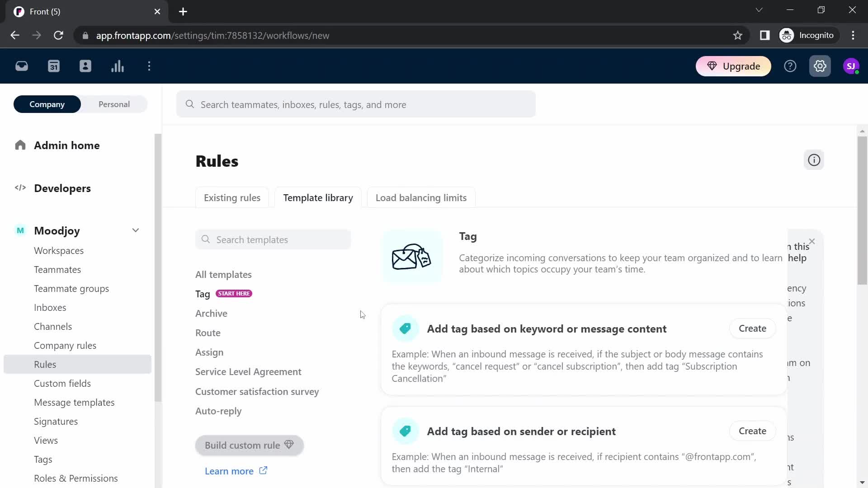Select the Load balancing limits tab

point(421,197)
